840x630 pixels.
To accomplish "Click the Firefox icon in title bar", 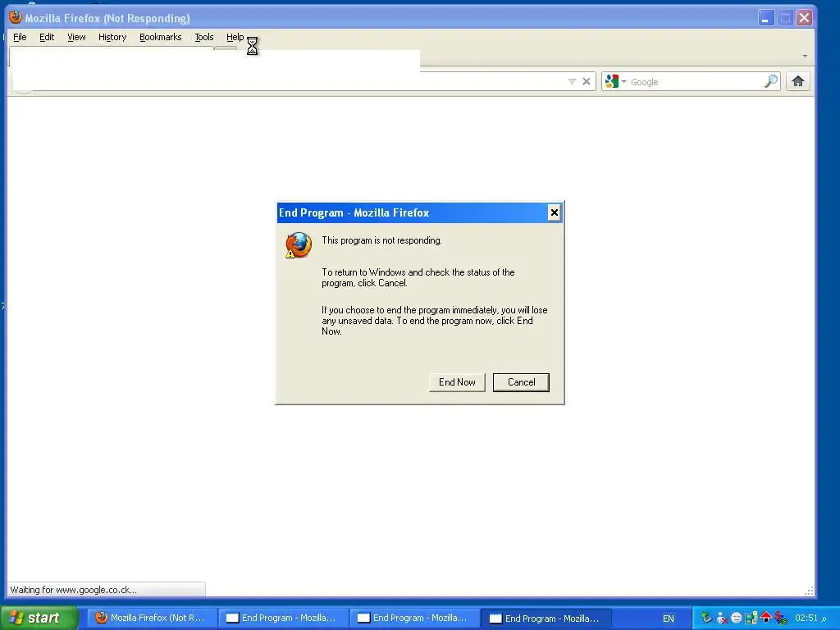I will click(x=15, y=17).
